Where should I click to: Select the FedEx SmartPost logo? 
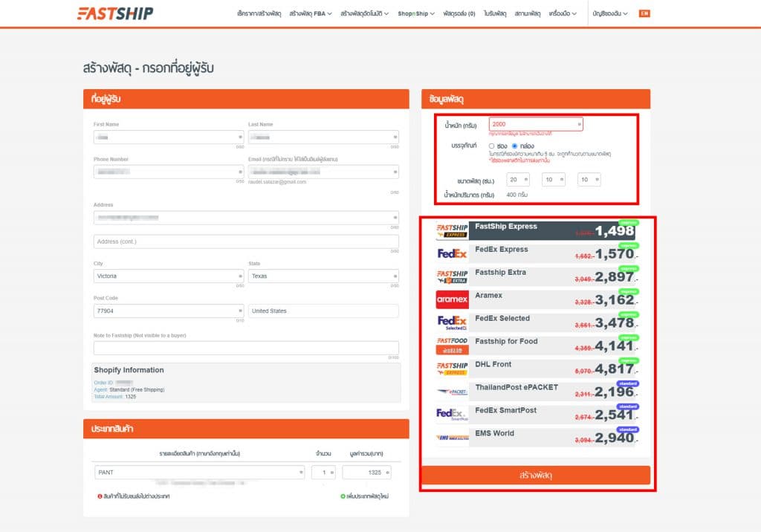452,415
